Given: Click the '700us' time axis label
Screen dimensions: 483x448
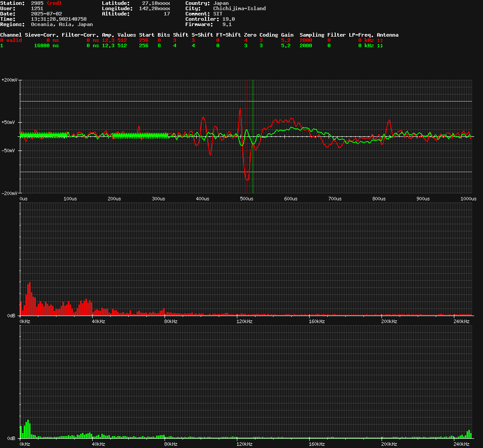Looking at the screenshot, I should [335, 199].
